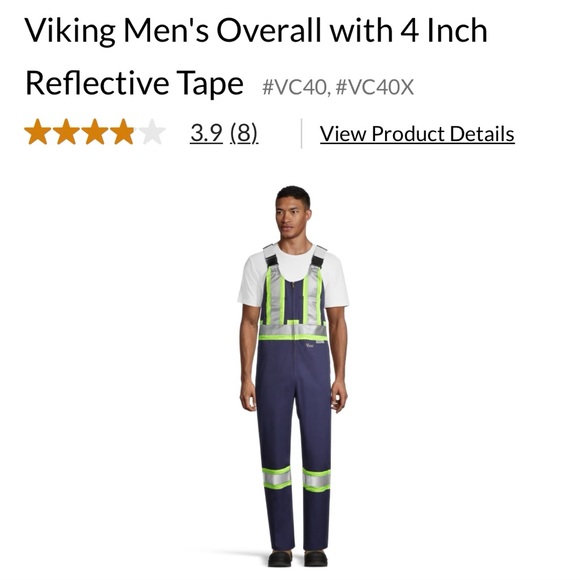Click the white t-shirt sleeve

coord(251,283)
